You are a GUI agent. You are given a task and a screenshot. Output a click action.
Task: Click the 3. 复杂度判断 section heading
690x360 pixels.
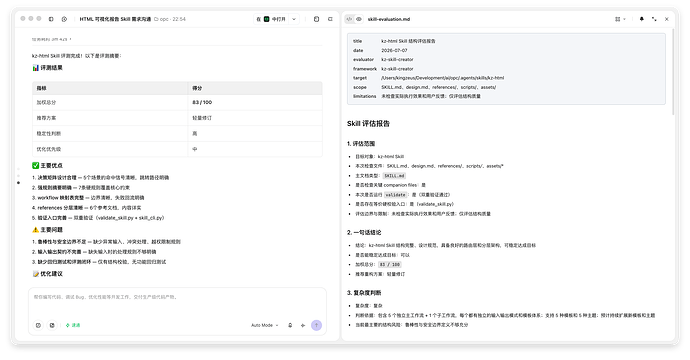tap(364, 293)
